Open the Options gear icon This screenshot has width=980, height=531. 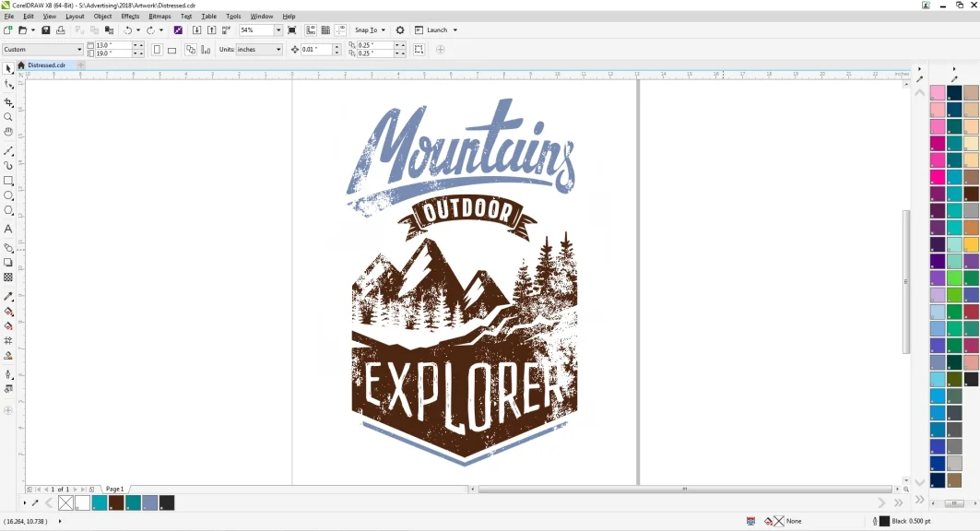(400, 30)
